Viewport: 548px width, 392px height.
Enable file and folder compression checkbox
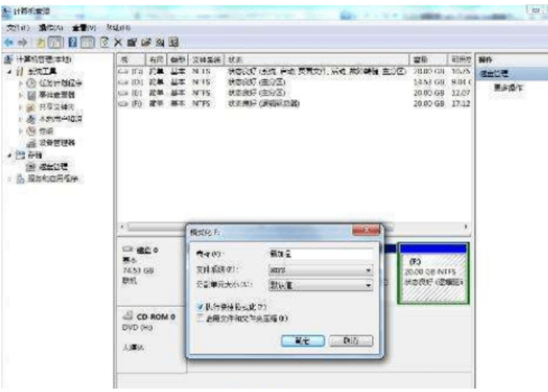pyautogui.click(x=199, y=317)
